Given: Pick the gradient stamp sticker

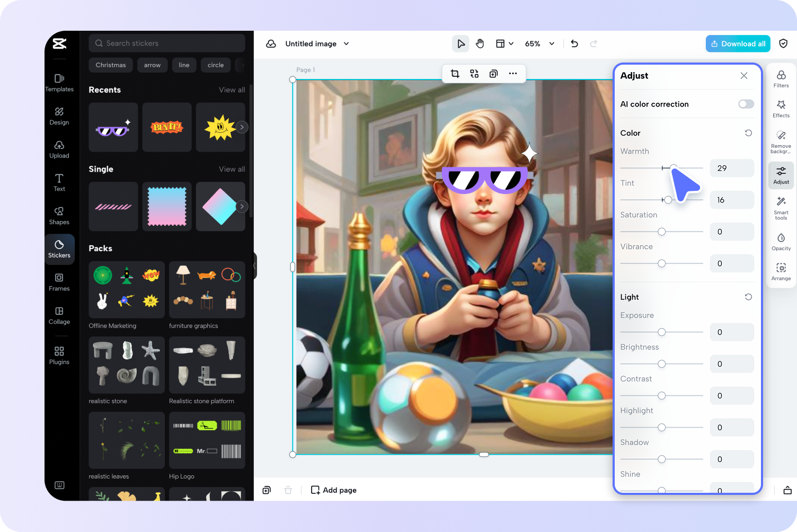Looking at the screenshot, I should (167, 207).
